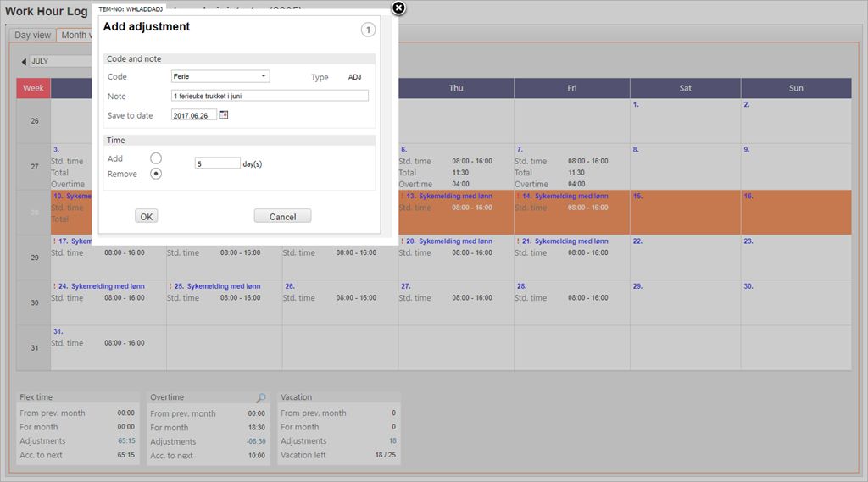Click the warning icon on day 13

pos(403,196)
